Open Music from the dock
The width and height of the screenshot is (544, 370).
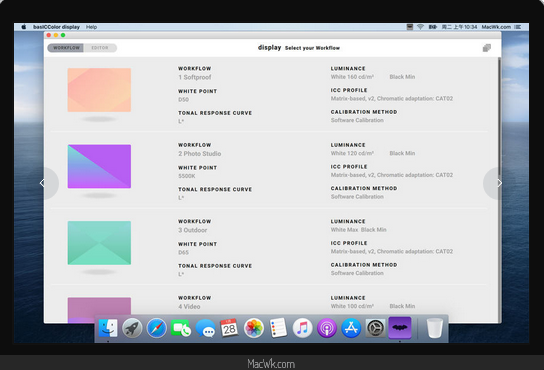303,328
